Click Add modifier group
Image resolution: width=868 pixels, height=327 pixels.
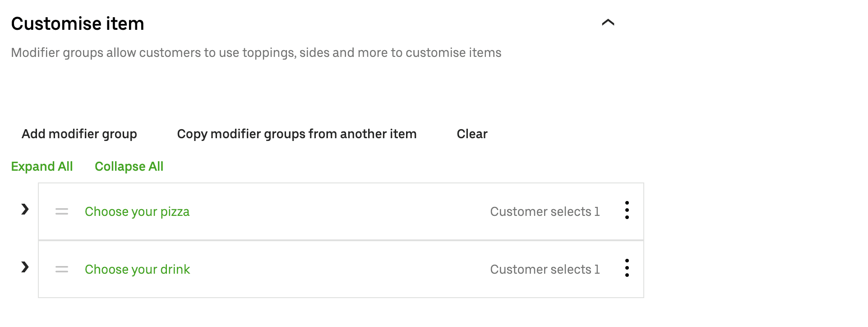pyautogui.click(x=79, y=134)
